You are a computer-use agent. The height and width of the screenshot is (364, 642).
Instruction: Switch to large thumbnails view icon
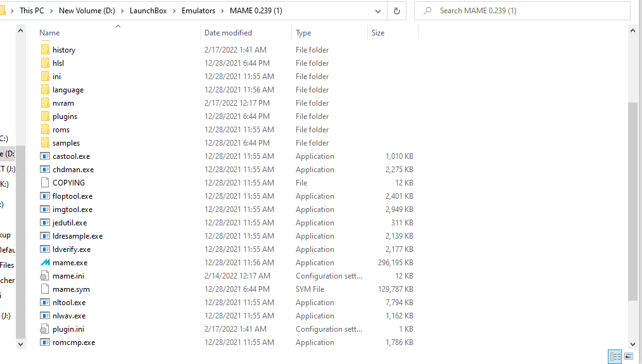[x=629, y=356]
